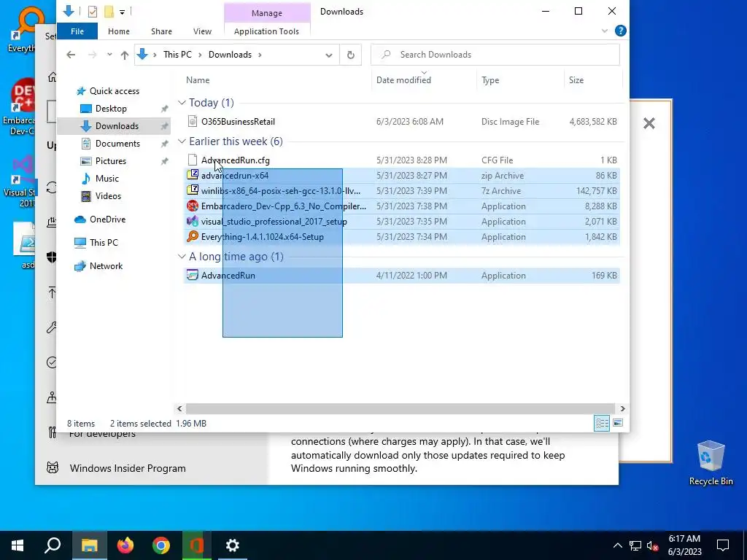Sort by the Date modified column header
This screenshot has width=747, height=560.
coord(403,80)
